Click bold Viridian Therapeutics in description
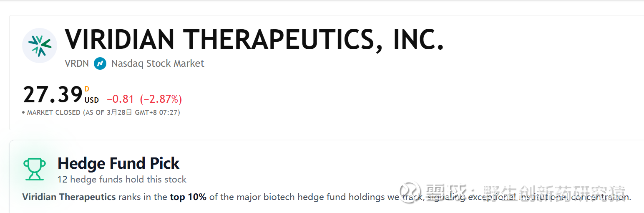The height and width of the screenshot is (213, 644). [69, 197]
